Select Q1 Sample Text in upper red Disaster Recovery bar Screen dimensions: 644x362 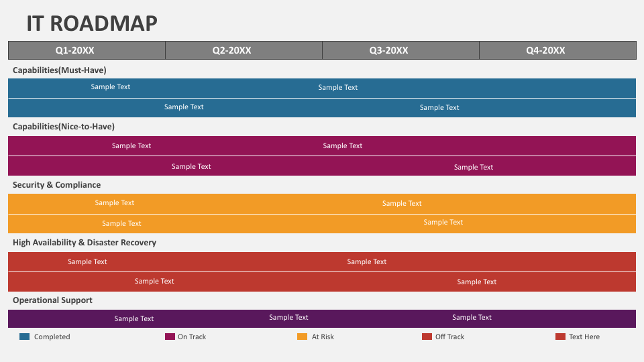[x=87, y=262]
